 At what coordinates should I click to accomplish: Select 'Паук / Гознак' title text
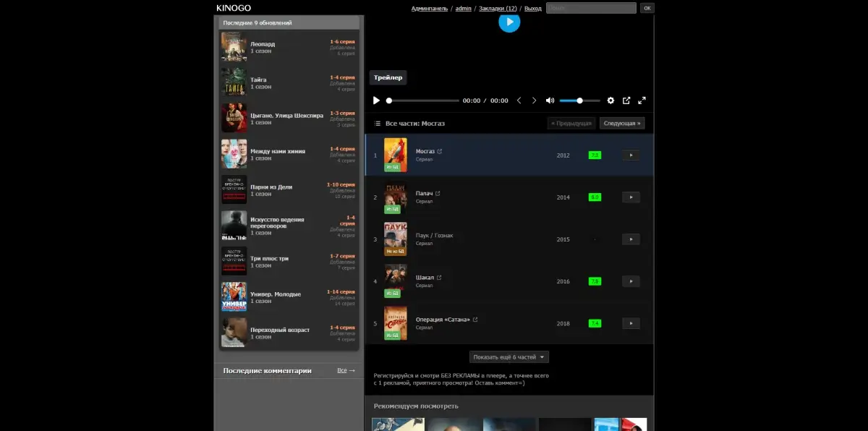(x=435, y=235)
